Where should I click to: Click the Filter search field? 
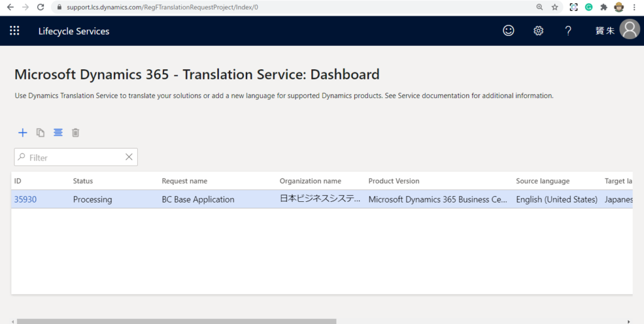[x=76, y=157]
